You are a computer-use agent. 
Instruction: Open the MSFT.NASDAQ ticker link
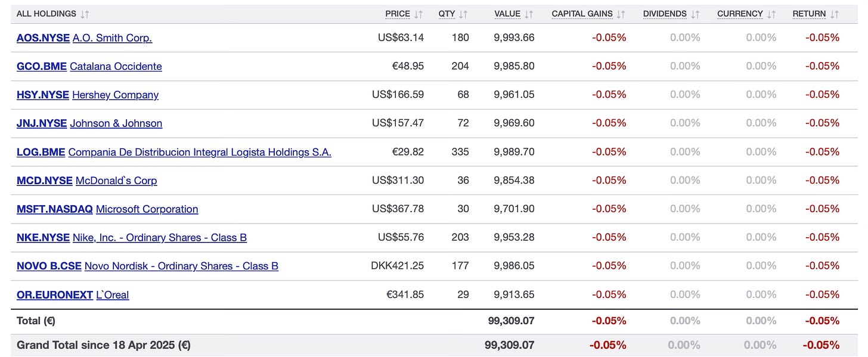coord(55,209)
